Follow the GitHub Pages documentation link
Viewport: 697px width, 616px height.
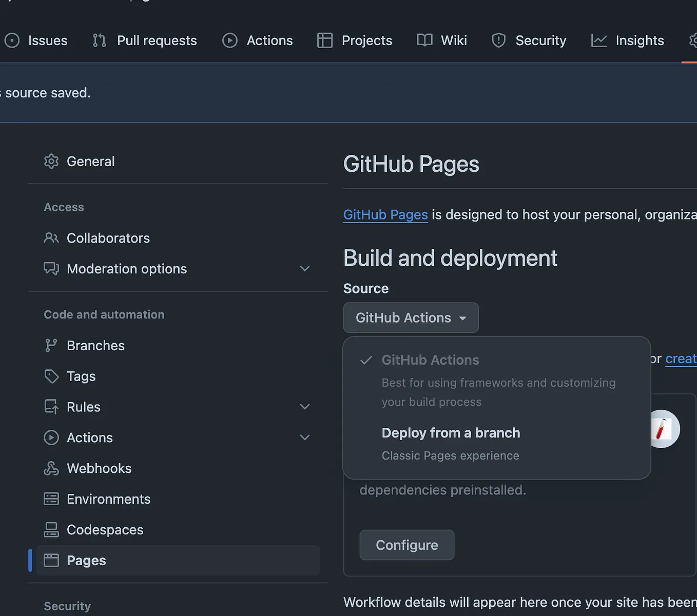pyautogui.click(x=385, y=214)
